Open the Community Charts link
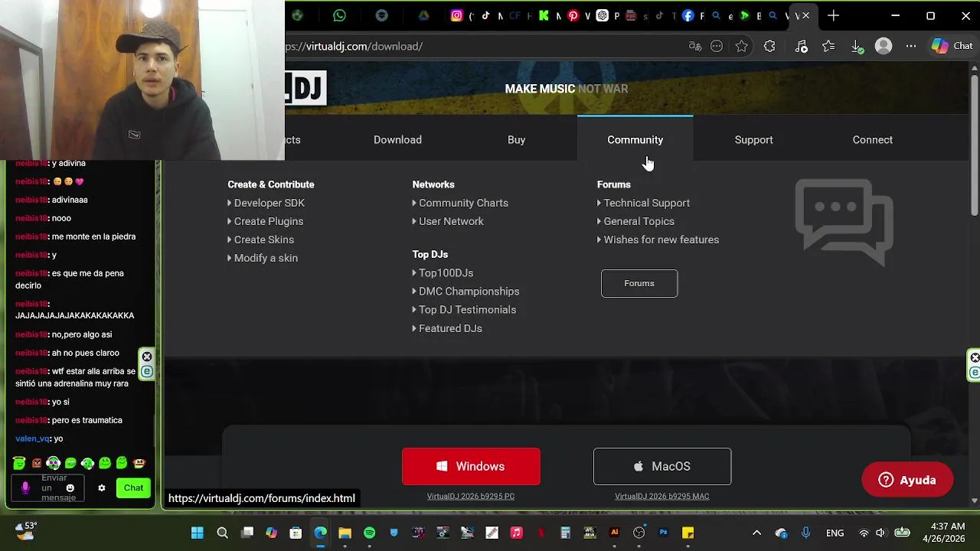Viewport: 980px width, 551px height. coord(462,203)
